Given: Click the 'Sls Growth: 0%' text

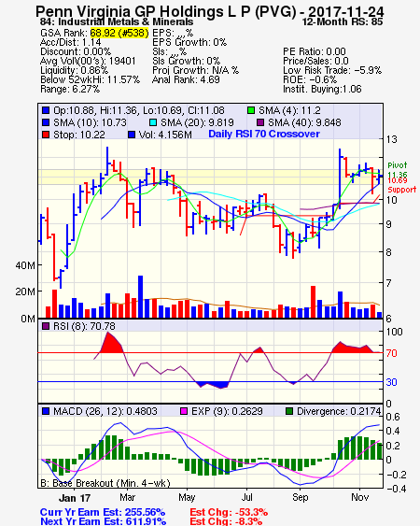Looking at the screenshot, I should 186,61.
